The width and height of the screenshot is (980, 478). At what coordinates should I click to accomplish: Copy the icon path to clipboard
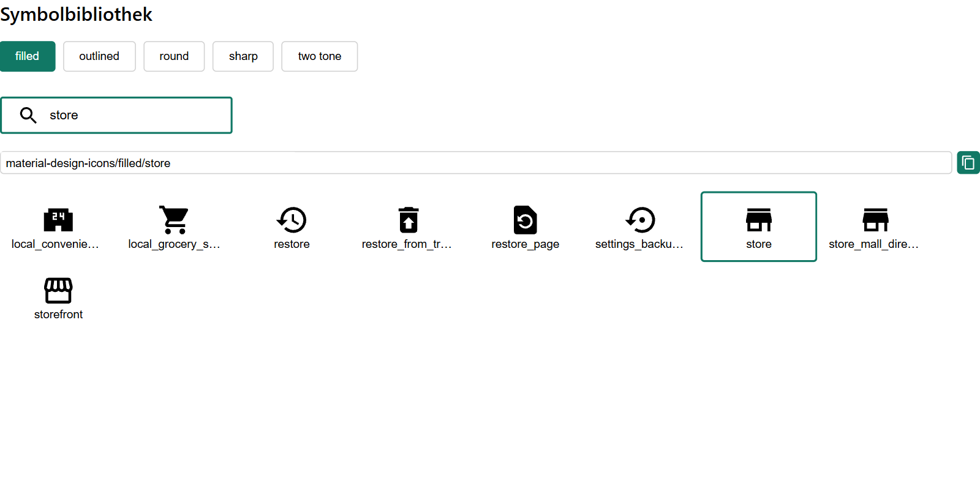pyautogui.click(x=968, y=163)
